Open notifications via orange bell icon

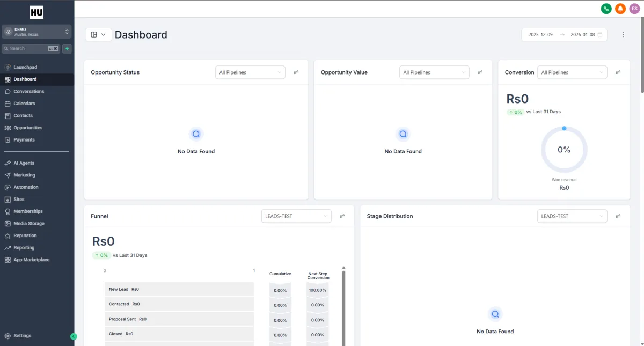[620, 9]
